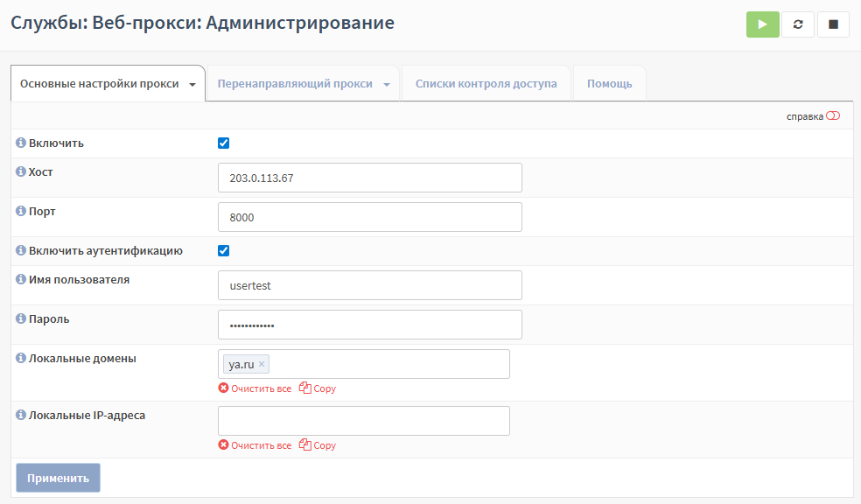Image resolution: width=861 pixels, height=504 pixels.
Task: Remove the ya.ru tag with its x icon
Action: tap(262, 364)
